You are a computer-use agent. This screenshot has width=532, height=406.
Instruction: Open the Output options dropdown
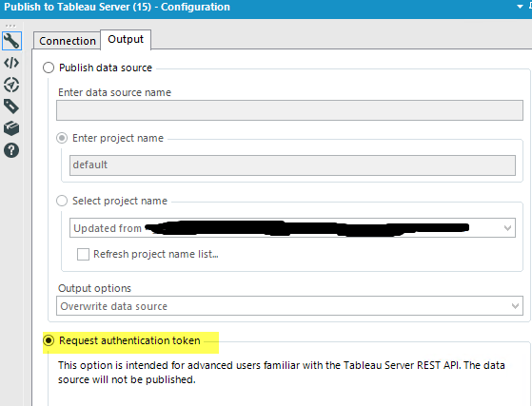click(x=516, y=306)
